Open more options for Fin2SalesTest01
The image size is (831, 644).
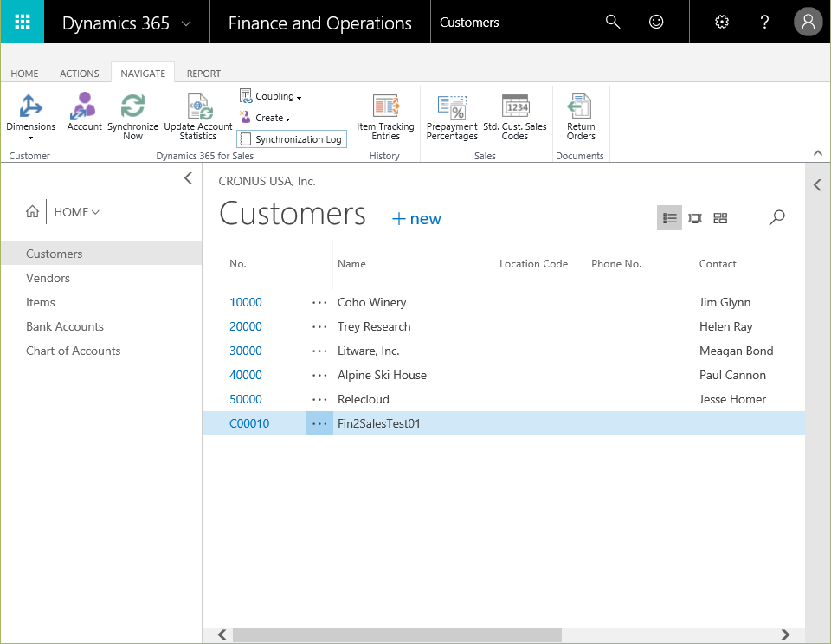coord(319,423)
